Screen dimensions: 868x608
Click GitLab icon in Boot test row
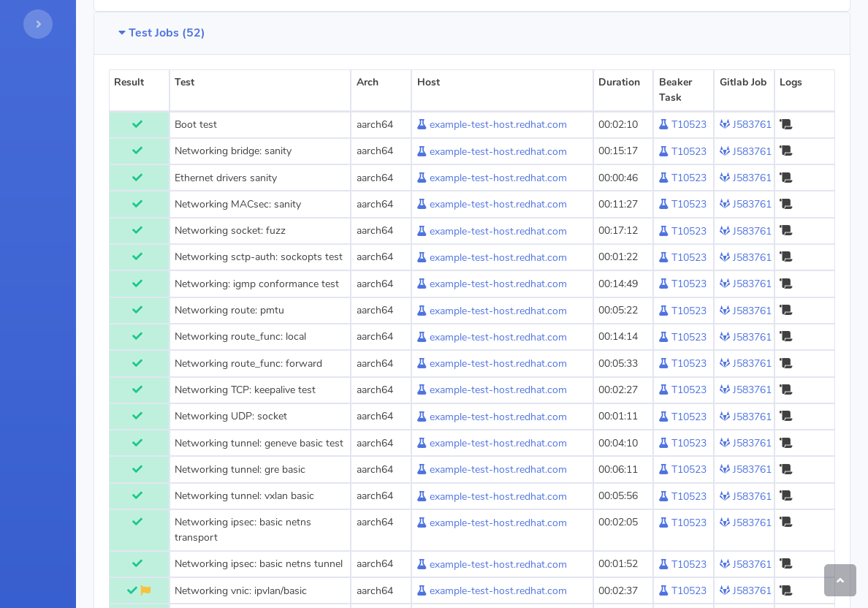coord(725,124)
